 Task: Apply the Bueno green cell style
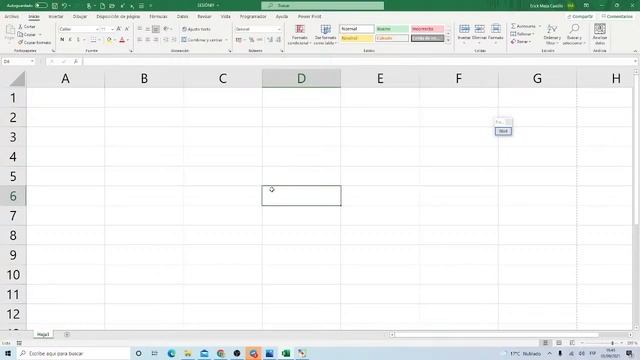[x=392, y=29]
